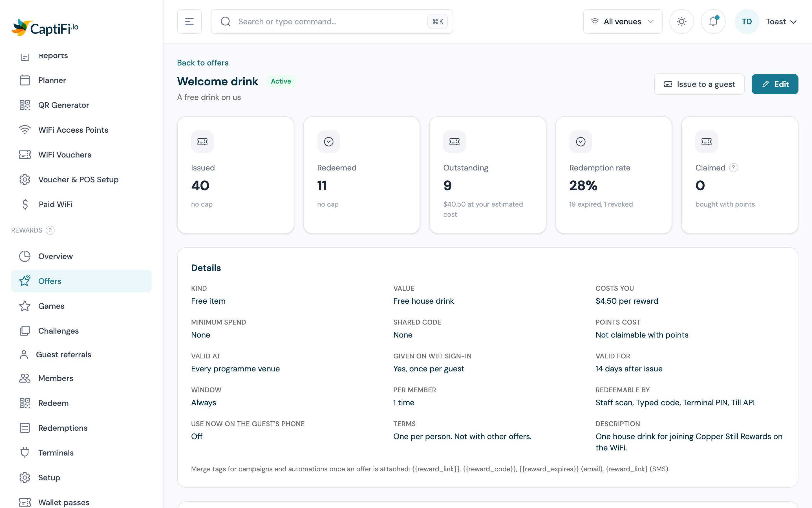Open notifications bell
The height and width of the screenshot is (508, 812).
713,21
